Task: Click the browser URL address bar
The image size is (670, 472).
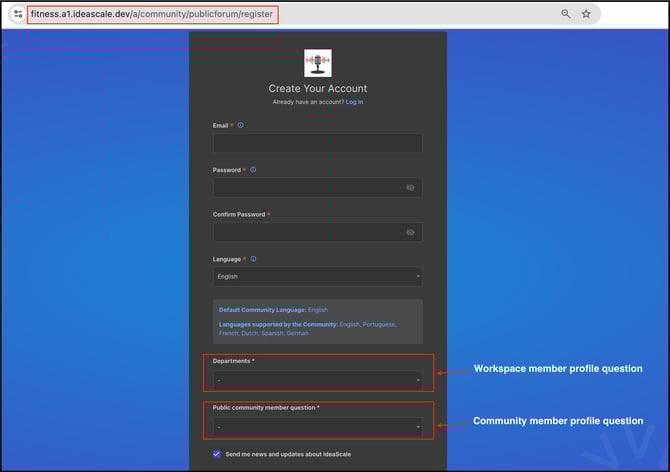Action: [300, 14]
